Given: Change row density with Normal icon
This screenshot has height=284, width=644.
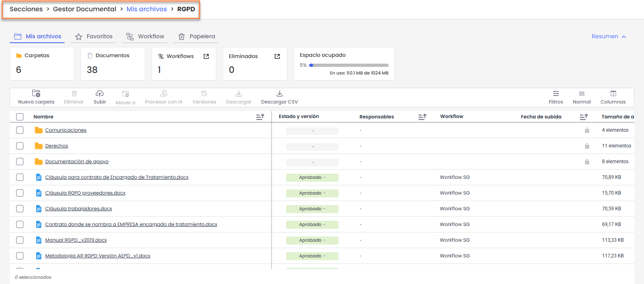Looking at the screenshot, I should point(581,93).
